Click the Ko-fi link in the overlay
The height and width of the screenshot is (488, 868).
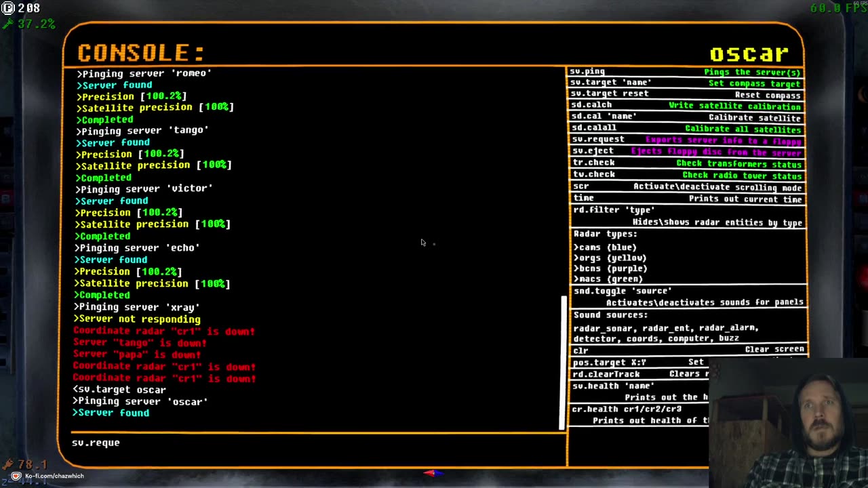(48, 476)
